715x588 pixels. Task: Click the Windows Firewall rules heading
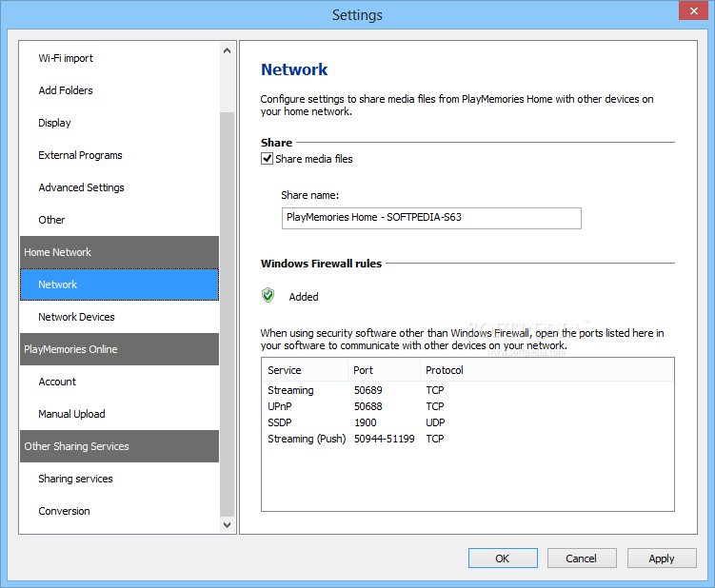321,264
